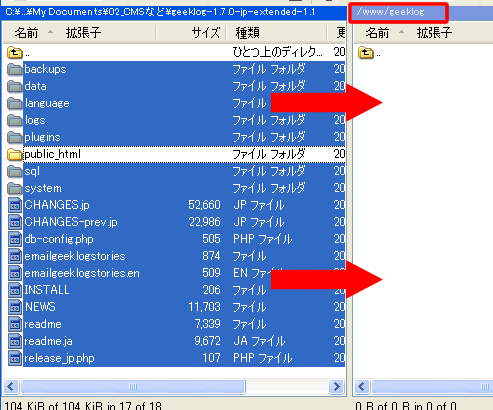Click the local path bar geeklog-1.7.0-jp-extended
Screen dimensions: 493x410
[174, 12]
